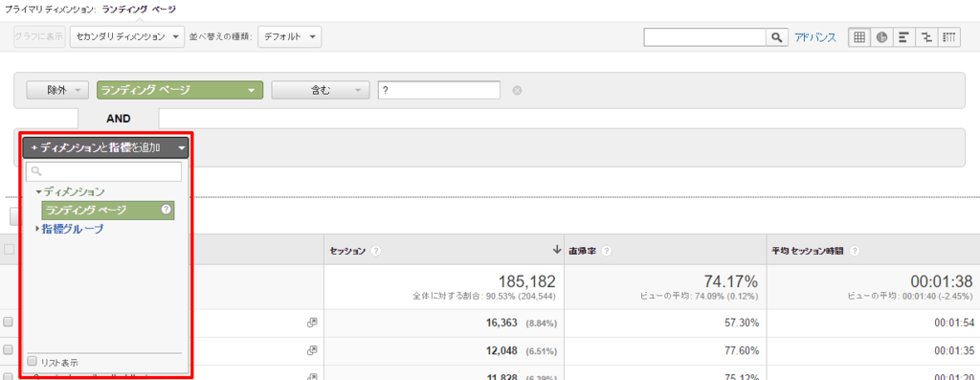This screenshot has height=380, width=980.
Task: Switch to performance bar view icon
Action: [x=903, y=37]
